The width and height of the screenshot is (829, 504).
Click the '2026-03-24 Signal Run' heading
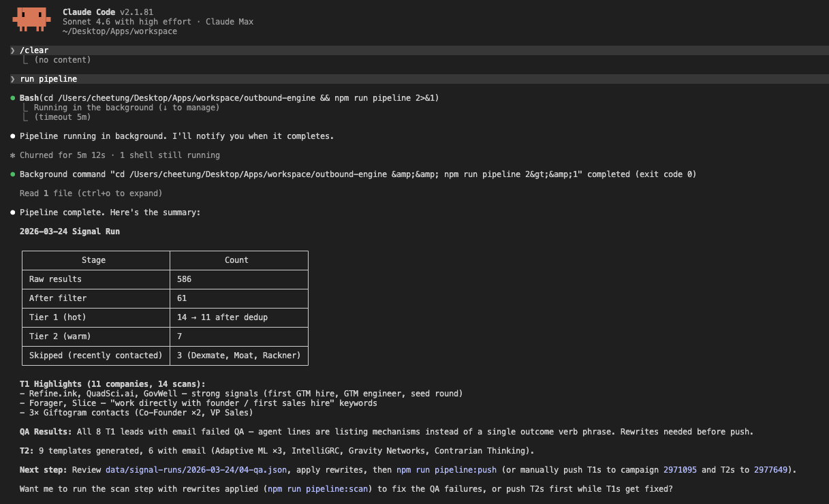(69, 232)
